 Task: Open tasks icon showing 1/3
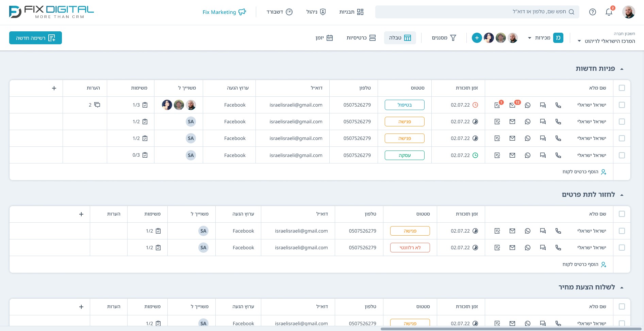point(145,105)
